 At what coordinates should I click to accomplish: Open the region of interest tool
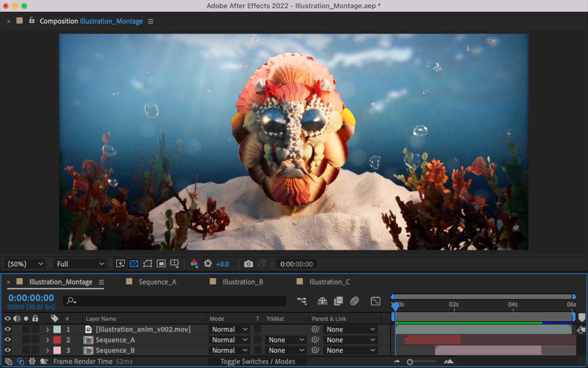coord(161,264)
